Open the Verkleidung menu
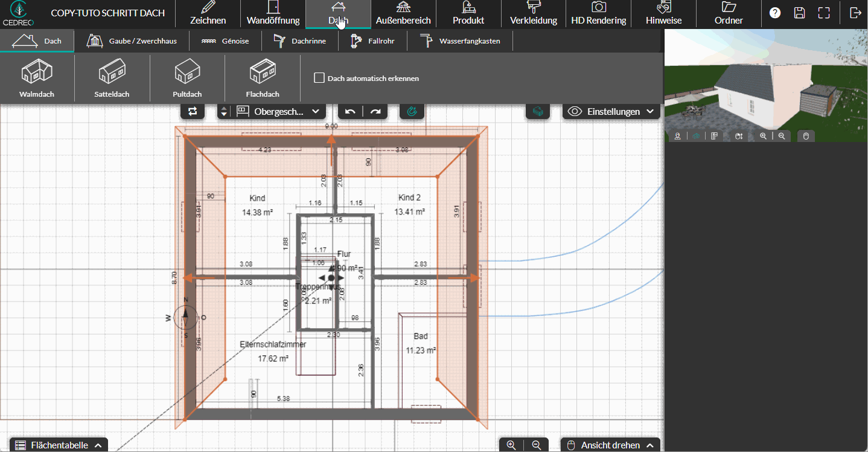Viewport: 868px width, 452px height. 534,14
